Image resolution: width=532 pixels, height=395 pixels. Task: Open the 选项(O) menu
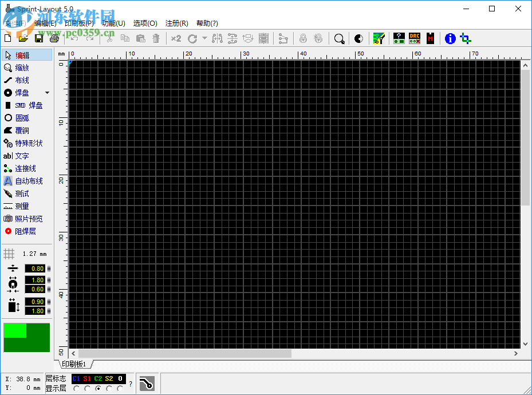pyautogui.click(x=145, y=23)
